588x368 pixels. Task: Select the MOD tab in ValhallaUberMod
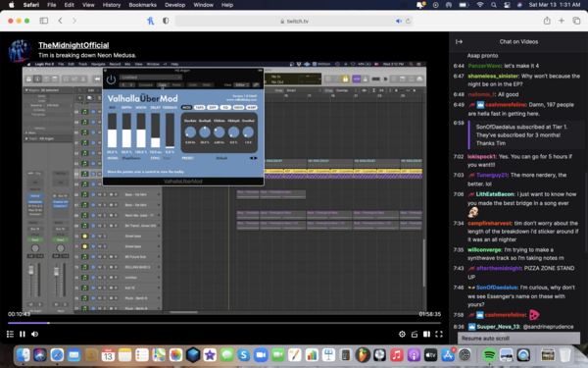[186, 107]
